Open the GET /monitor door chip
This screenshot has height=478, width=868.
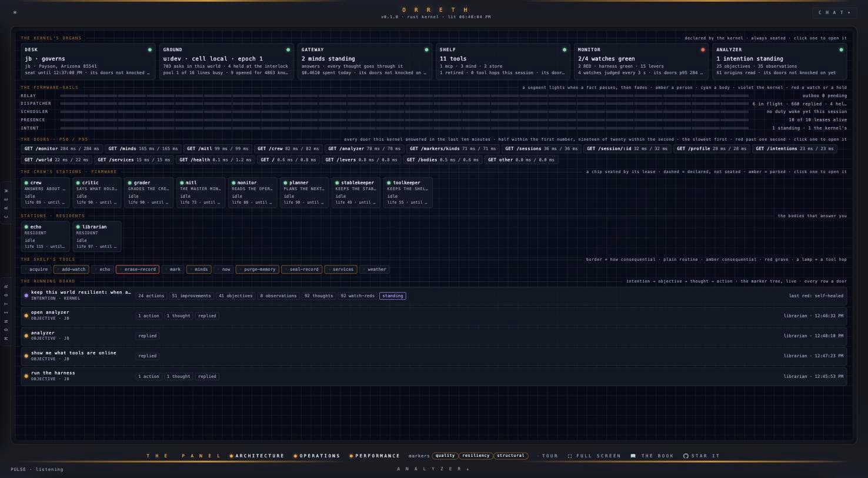click(x=62, y=149)
